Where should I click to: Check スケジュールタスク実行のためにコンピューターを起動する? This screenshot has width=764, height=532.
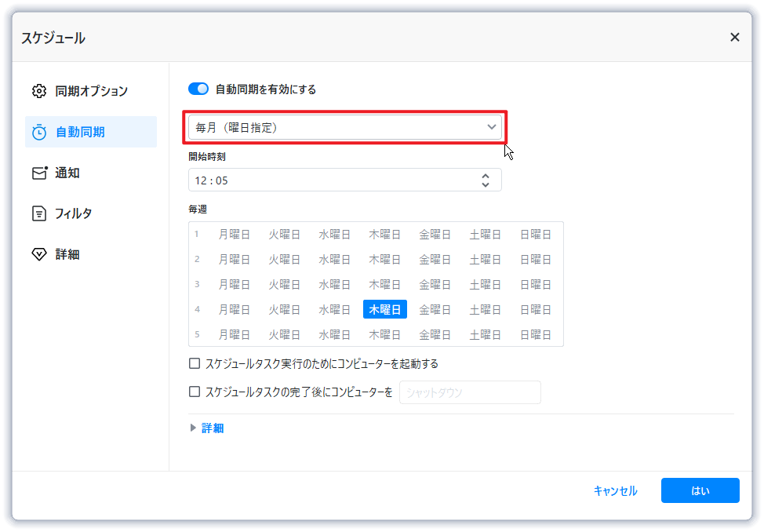195,364
